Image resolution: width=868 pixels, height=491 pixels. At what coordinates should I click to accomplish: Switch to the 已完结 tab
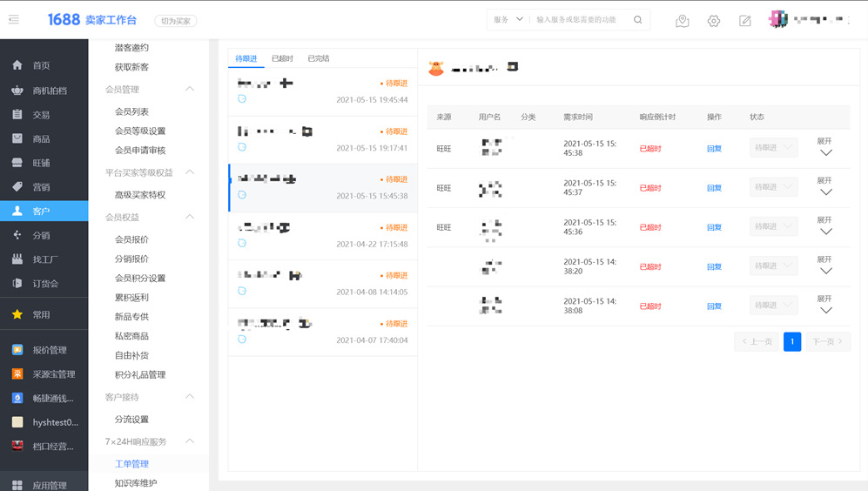318,58
